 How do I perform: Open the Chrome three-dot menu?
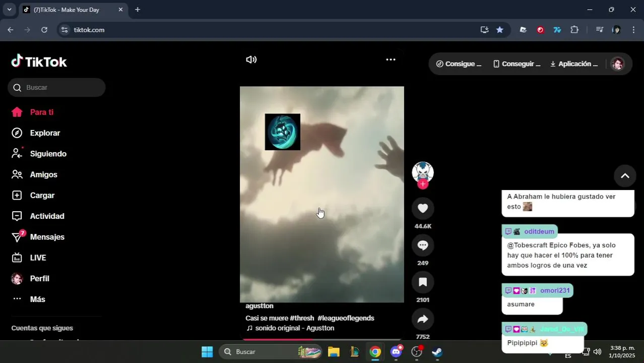[x=633, y=30]
